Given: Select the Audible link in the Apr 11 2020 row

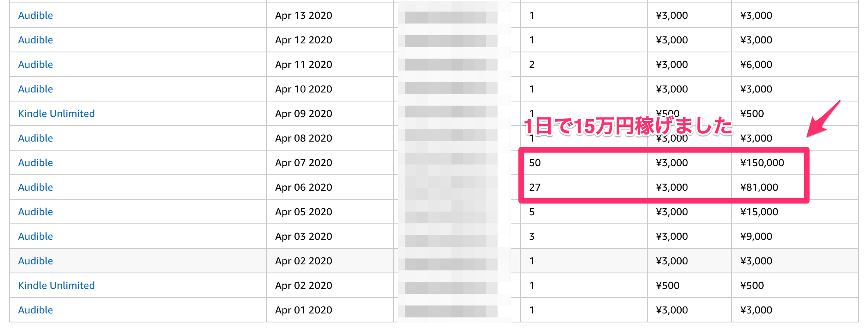Looking at the screenshot, I should coord(36,65).
